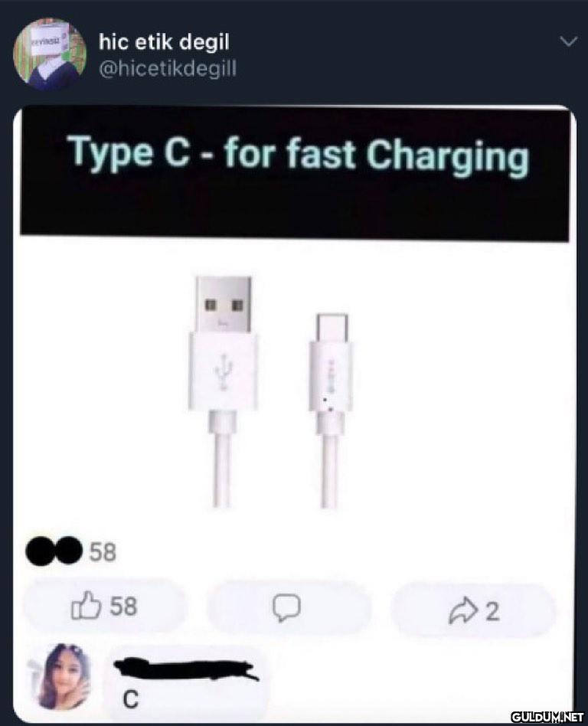
Task: Click the share arrow icon
Action: (x=464, y=610)
